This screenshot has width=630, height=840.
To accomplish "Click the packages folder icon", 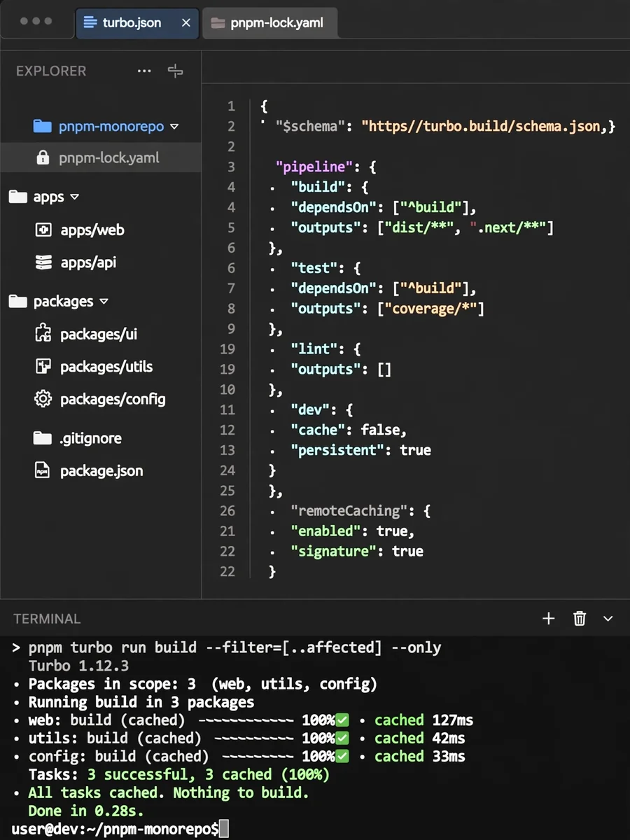I will pos(18,301).
